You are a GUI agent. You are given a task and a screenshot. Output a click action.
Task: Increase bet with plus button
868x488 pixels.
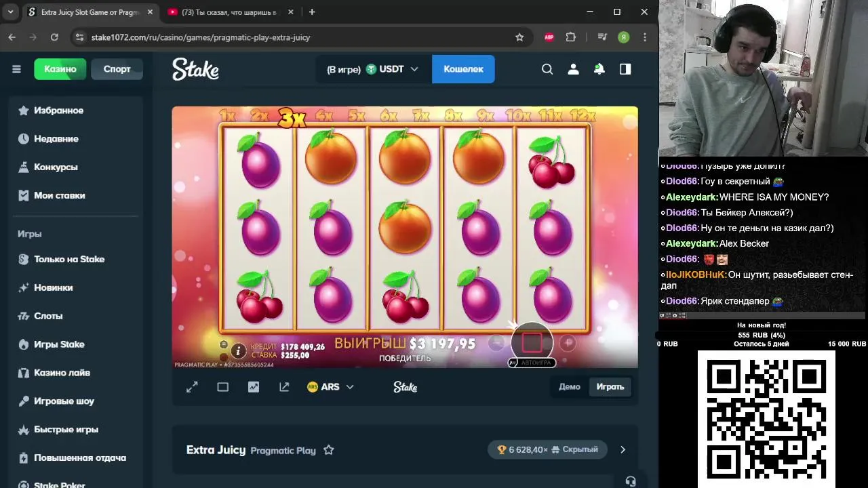[x=568, y=343]
